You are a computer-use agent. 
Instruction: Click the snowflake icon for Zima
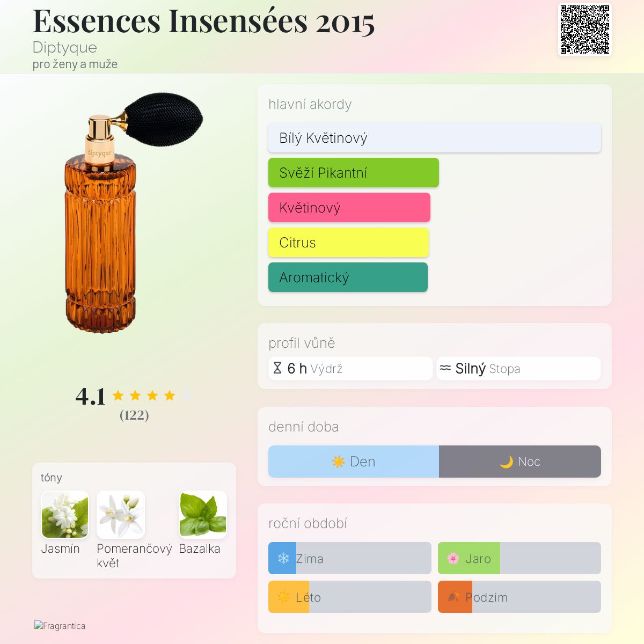[283, 558]
